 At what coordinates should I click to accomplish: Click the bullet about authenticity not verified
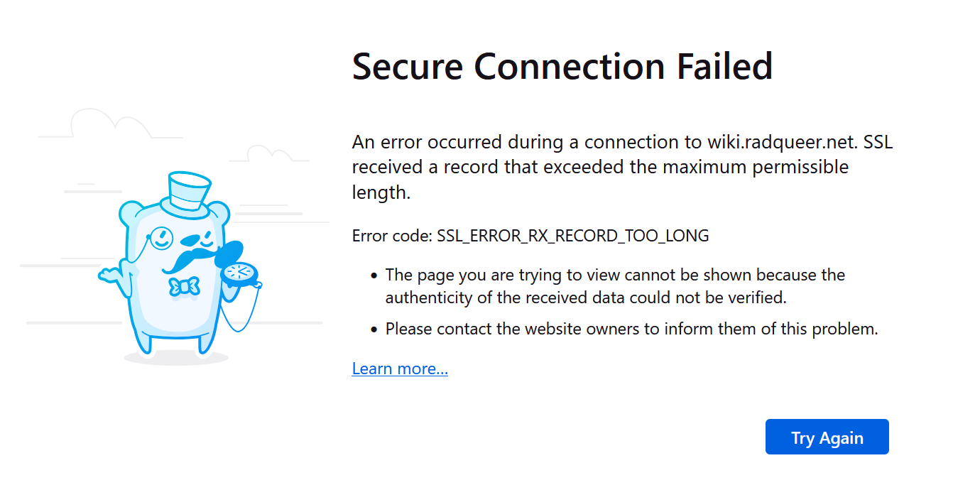(615, 285)
